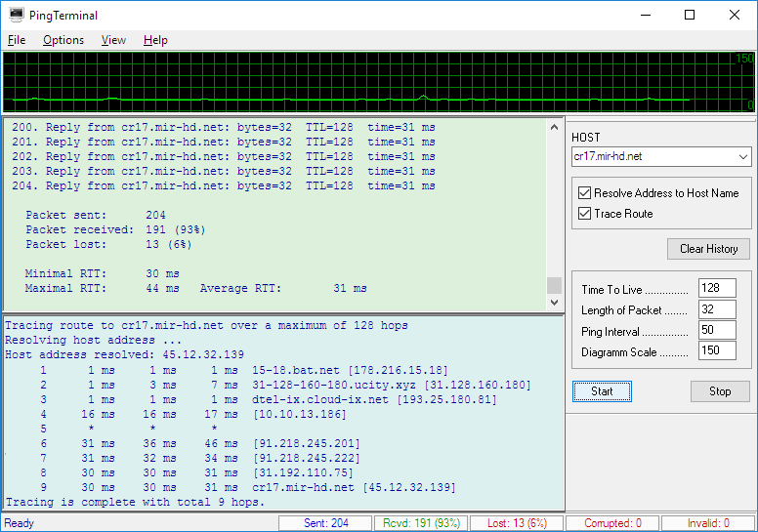Click trace hop 1 15-18.bat.net

[244, 371]
